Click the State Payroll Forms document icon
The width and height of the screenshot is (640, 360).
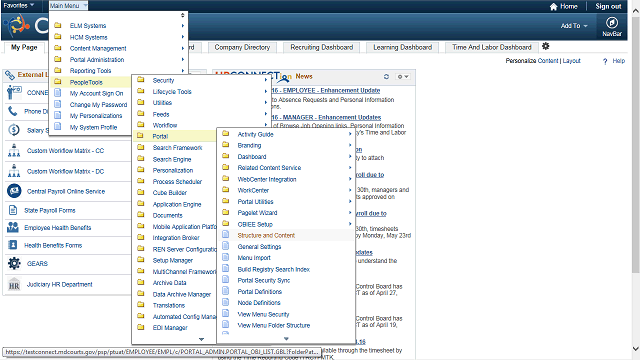click(x=13, y=210)
